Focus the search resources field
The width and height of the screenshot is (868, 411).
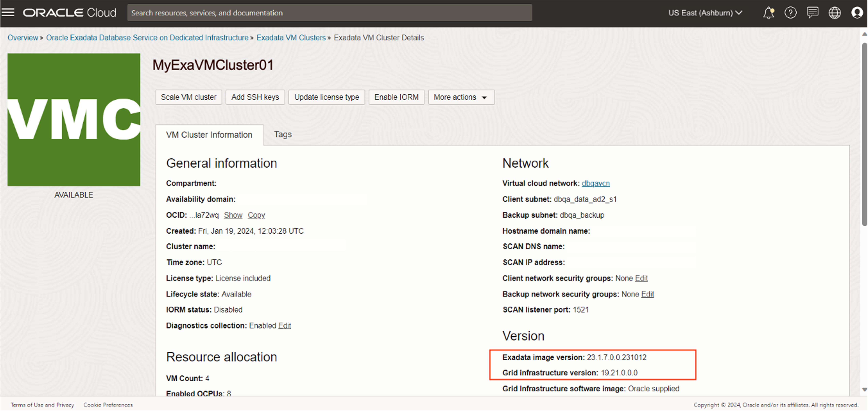click(x=329, y=13)
